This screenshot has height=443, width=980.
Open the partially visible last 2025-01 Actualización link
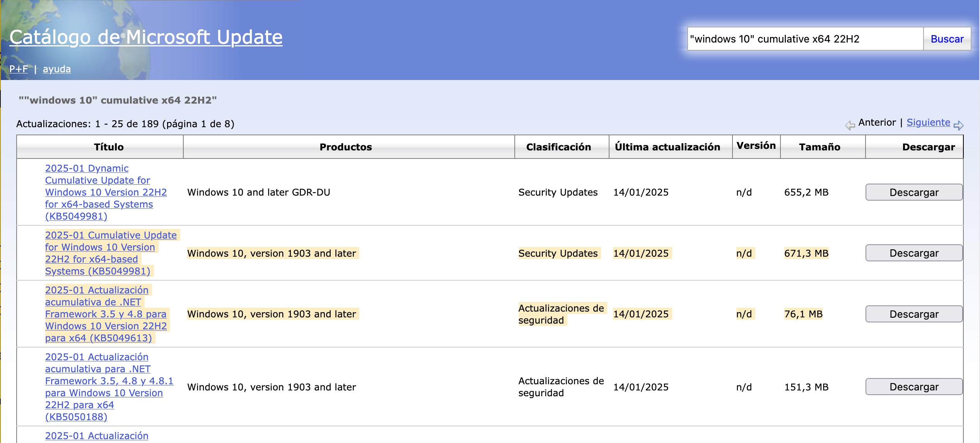click(x=97, y=436)
